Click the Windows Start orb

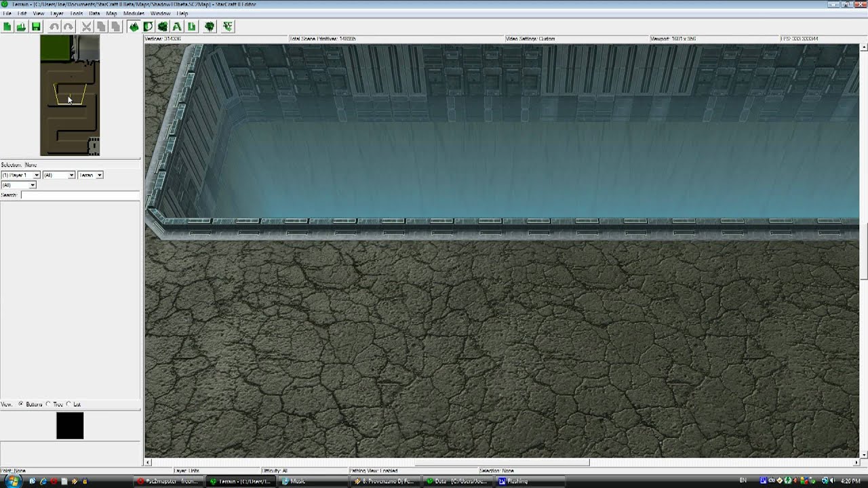pyautogui.click(x=13, y=481)
